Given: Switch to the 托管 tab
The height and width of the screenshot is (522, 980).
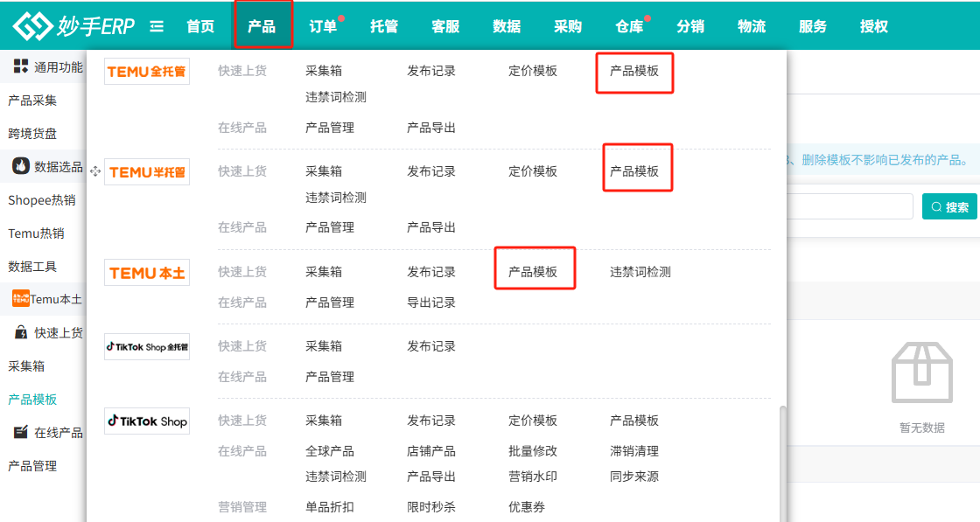Looking at the screenshot, I should 384,26.
